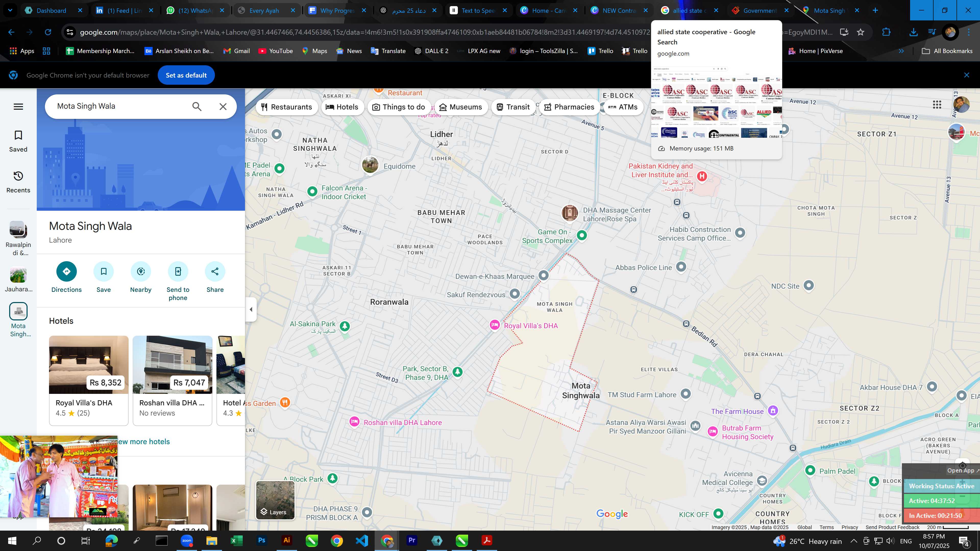Open Roshan villa DHA hotel card
The height and width of the screenshot is (551, 980).
tap(172, 380)
